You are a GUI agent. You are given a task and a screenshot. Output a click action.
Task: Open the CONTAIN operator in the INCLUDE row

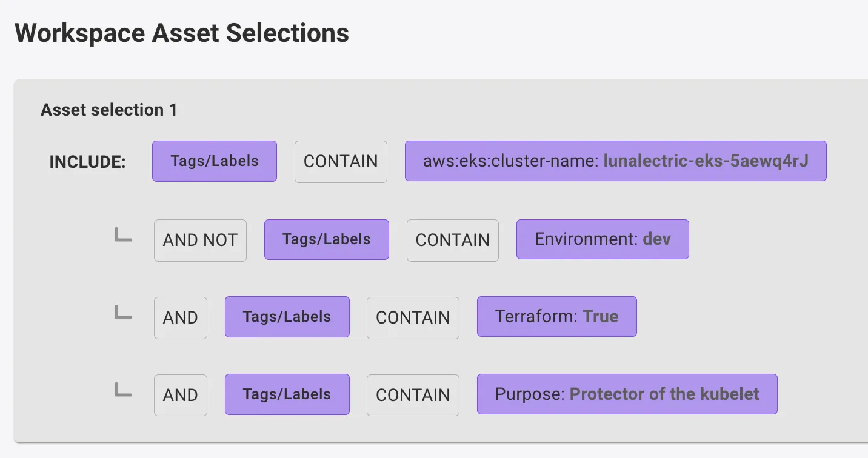pos(341,162)
